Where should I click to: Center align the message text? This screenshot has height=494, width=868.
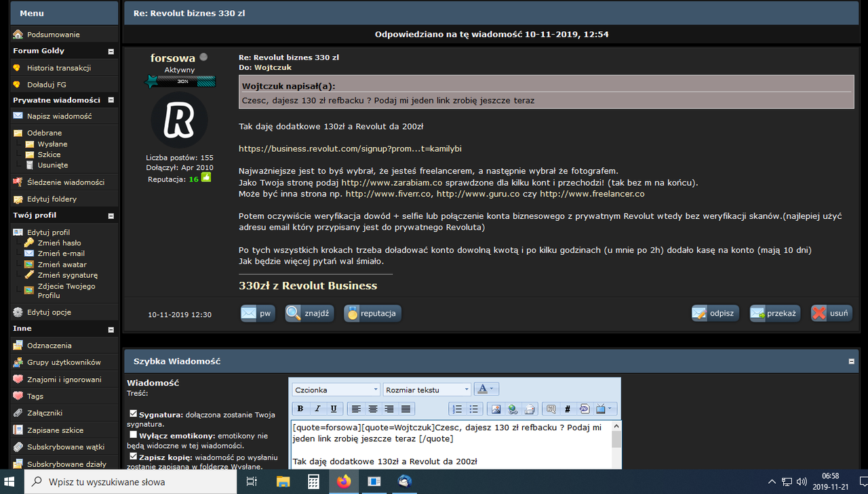coord(373,409)
